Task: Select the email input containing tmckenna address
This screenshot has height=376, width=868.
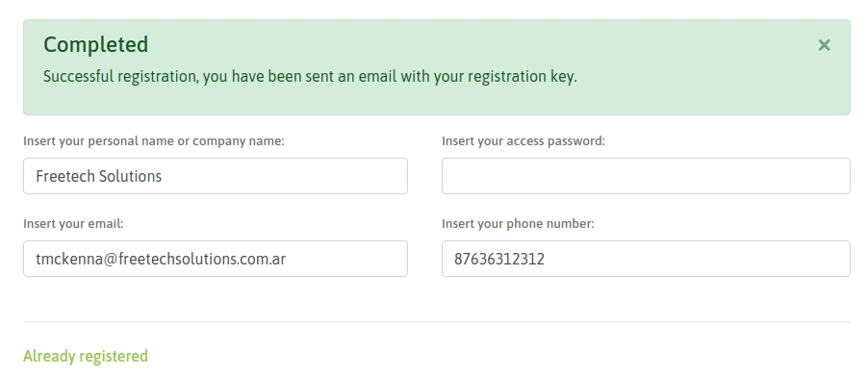Action: [216, 259]
